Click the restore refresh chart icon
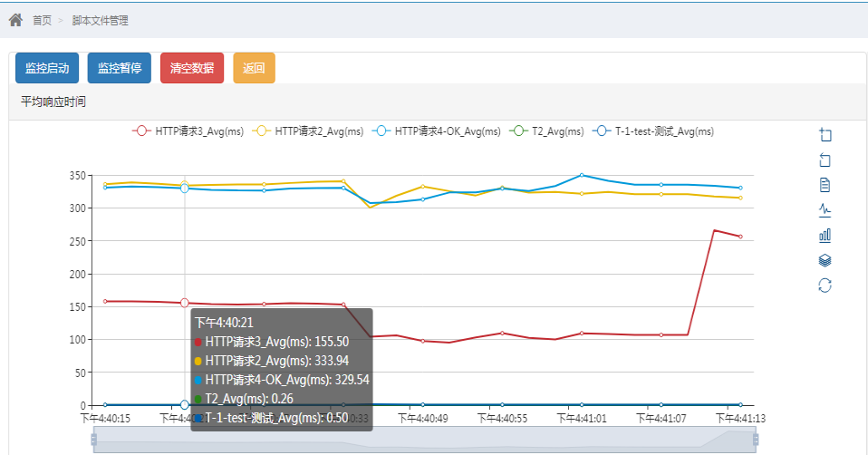The width and height of the screenshot is (868, 455). (825, 286)
